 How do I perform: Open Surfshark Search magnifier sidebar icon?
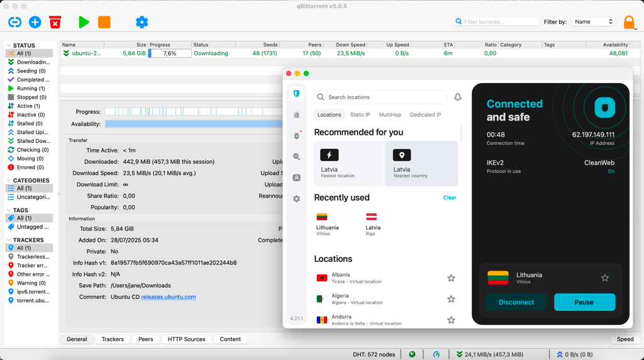[297, 157]
